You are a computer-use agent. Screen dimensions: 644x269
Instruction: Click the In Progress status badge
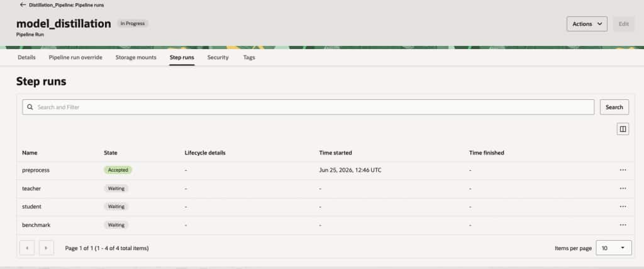pyautogui.click(x=133, y=23)
